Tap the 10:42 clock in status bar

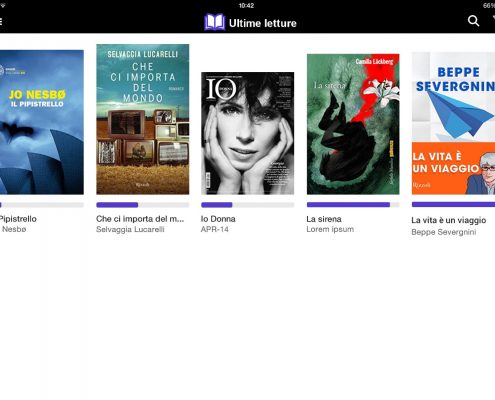[x=246, y=6]
